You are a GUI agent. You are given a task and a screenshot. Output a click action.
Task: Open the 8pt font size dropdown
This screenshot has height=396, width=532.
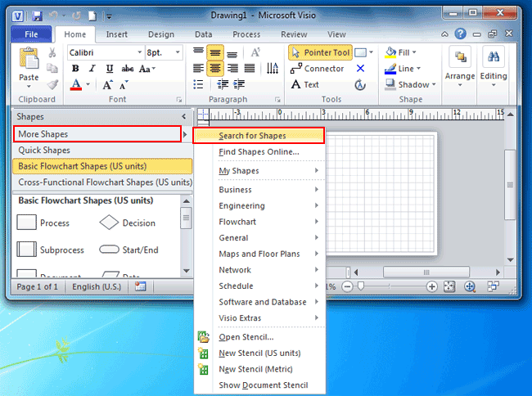[x=178, y=52]
